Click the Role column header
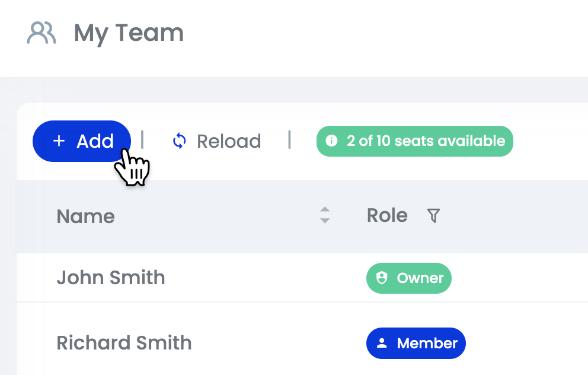The width and height of the screenshot is (588, 375). point(386,215)
